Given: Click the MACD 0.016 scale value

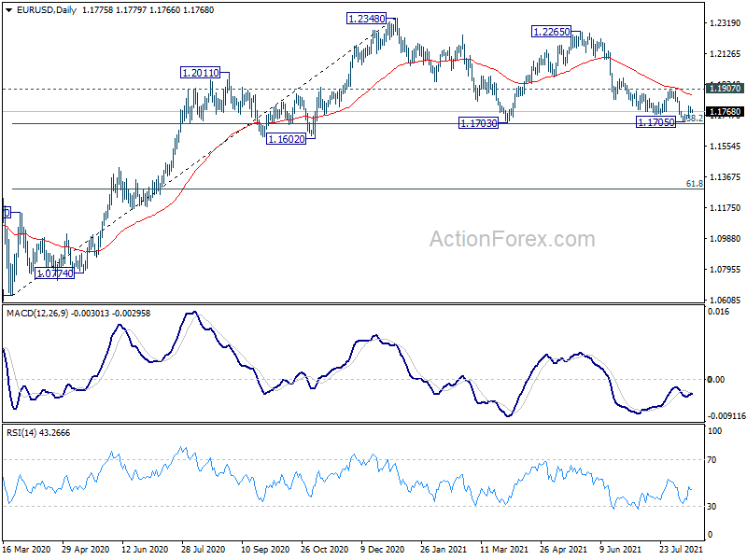Looking at the screenshot, I should click(719, 312).
